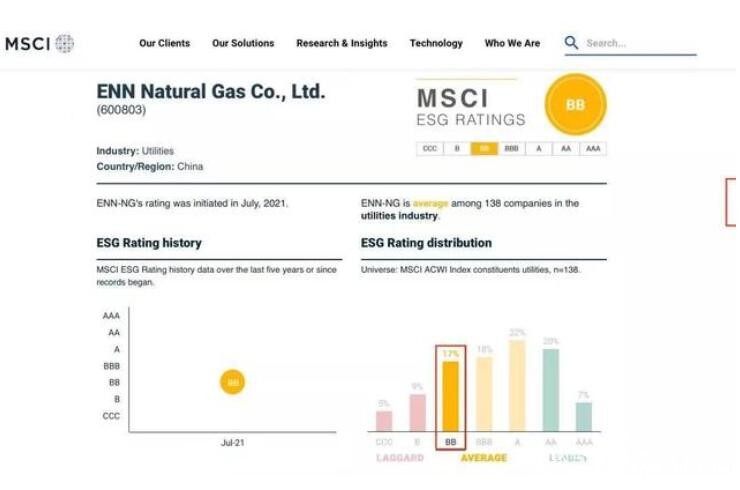This screenshot has width=740, height=490.
Task: Expand the Research & Insights menu
Action: (x=341, y=43)
